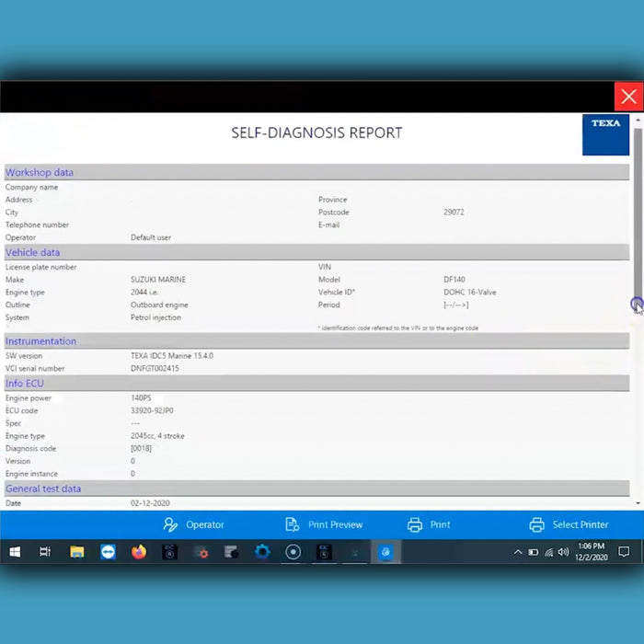The width and height of the screenshot is (644, 644).
Task: Print the self-diagnosis report
Action: [x=429, y=524]
